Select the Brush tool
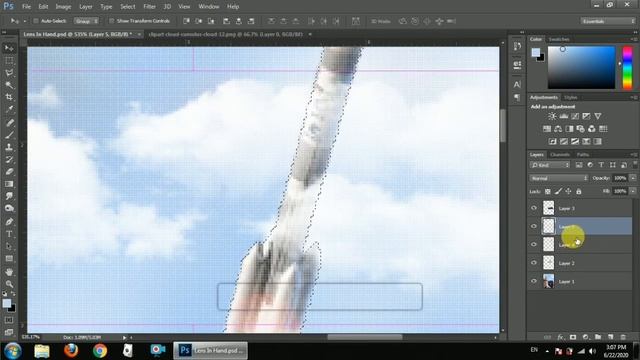 tap(9, 135)
